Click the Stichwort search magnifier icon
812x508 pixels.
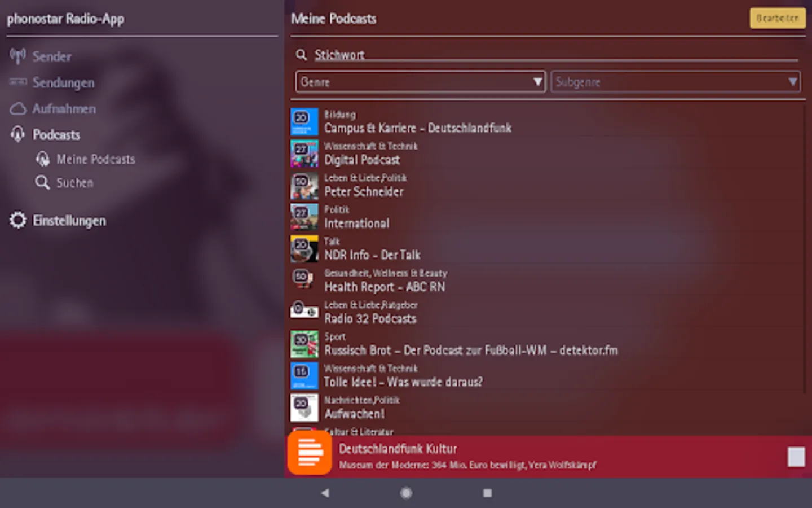pyautogui.click(x=302, y=55)
